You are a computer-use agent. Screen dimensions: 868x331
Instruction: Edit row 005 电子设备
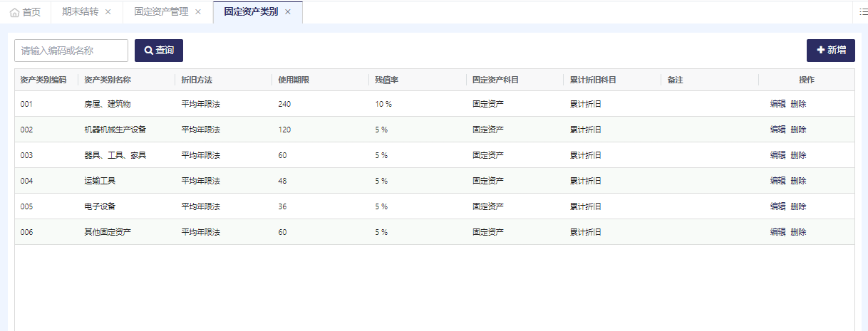(777, 206)
